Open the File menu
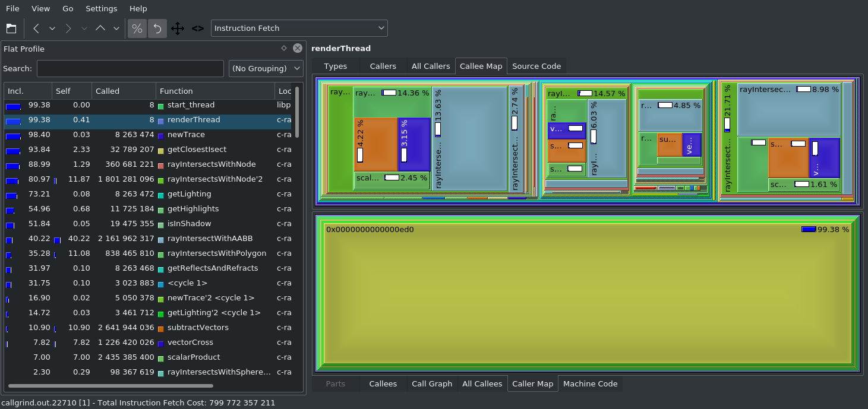868x409 pixels. coord(12,9)
